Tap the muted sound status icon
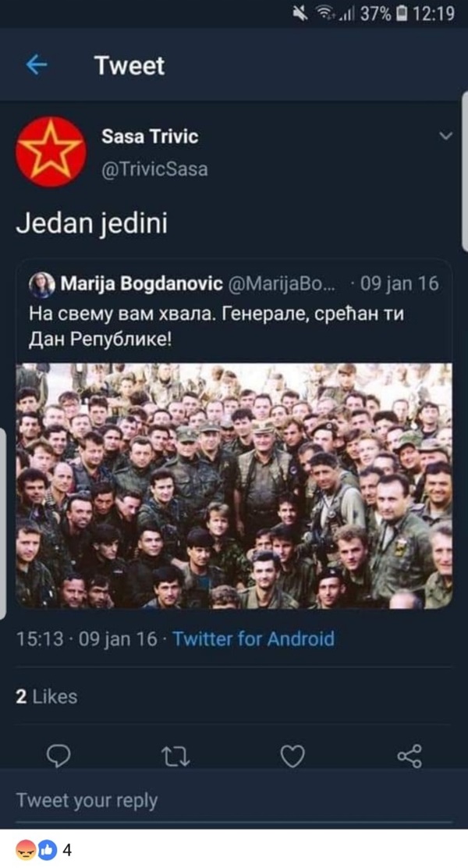Screen dimensions: 468x868 point(301,13)
